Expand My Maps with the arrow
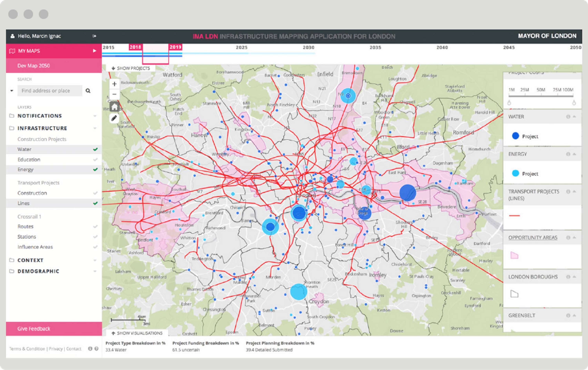 click(x=94, y=51)
